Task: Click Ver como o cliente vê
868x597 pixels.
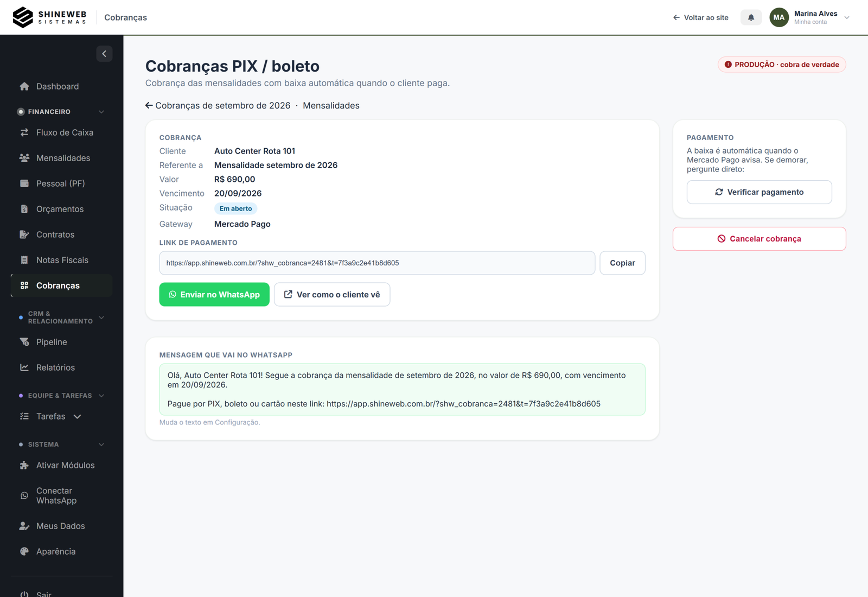Action: (332, 294)
